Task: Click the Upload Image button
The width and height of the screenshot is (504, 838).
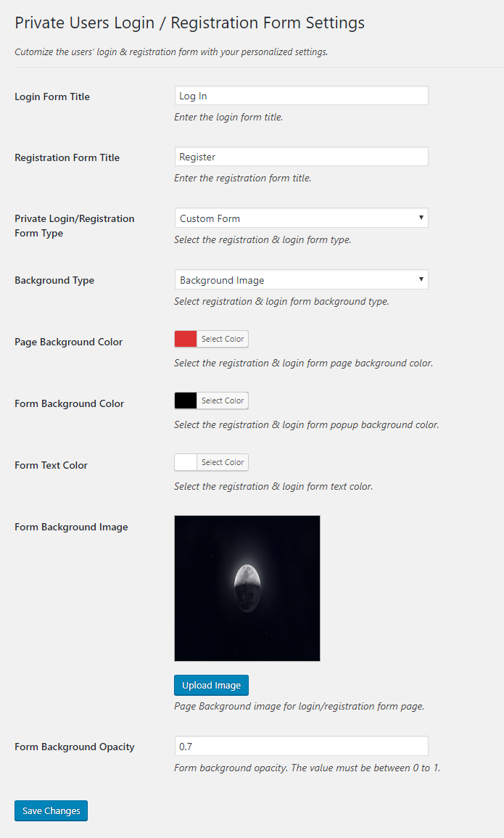Action: 212,685
